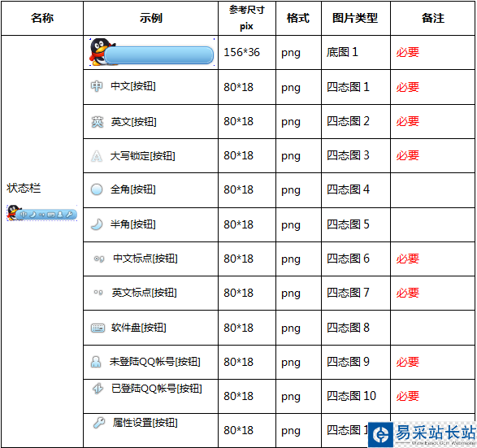Click the 英 icon beside 英文[按钮]
Viewport: 477px width, 448px height.
pyautogui.click(x=97, y=122)
